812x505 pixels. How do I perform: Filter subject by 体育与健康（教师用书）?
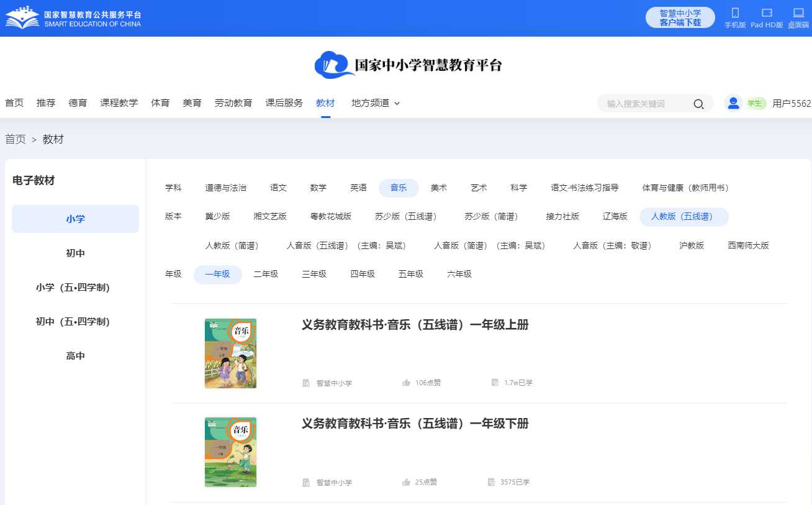click(687, 188)
